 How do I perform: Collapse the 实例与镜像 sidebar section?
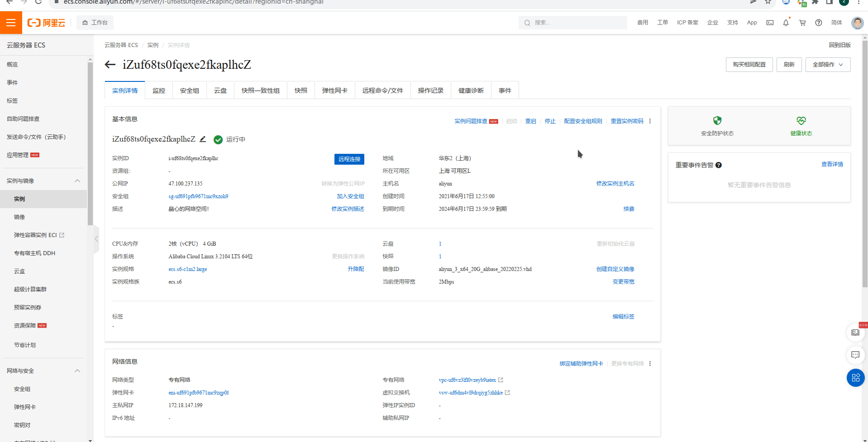(77, 181)
